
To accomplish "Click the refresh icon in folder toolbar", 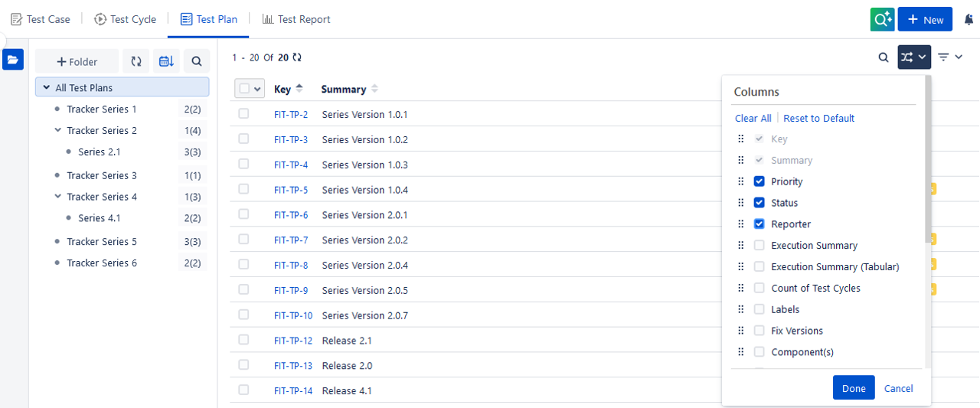I will point(136,61).
